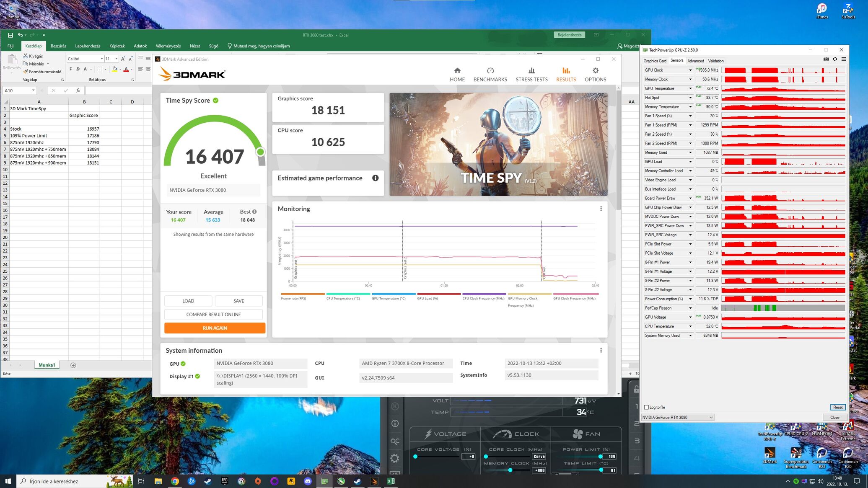Open the Excel Képletek ribbon tab
This screenshot has height=488, width=868.
tap(117, 46)
